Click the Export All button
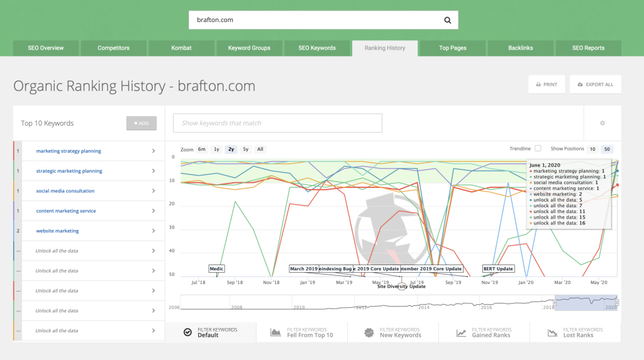This screenshot has width=644, height=360. (x=595, y=85)
